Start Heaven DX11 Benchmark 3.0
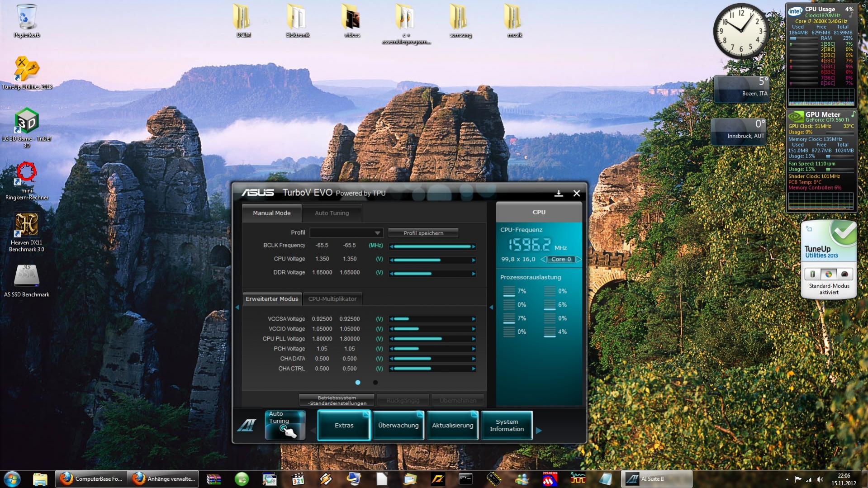 (x=27, y=232)
